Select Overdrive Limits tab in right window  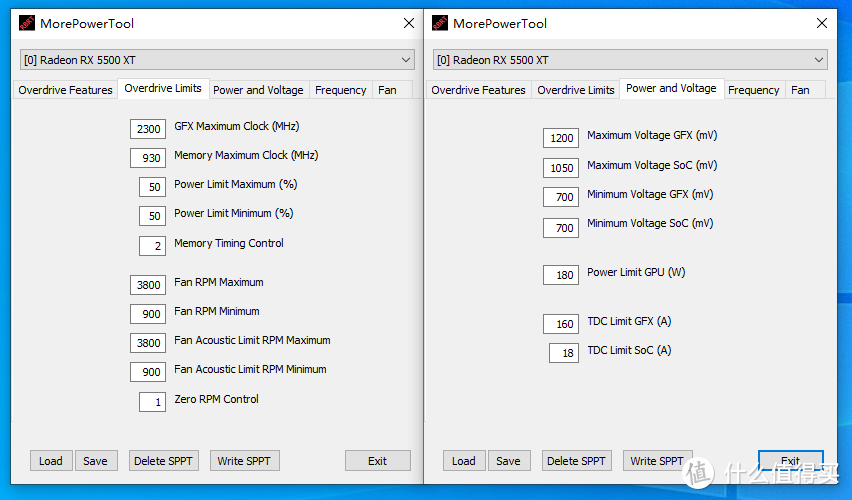[x=575, y=90]
